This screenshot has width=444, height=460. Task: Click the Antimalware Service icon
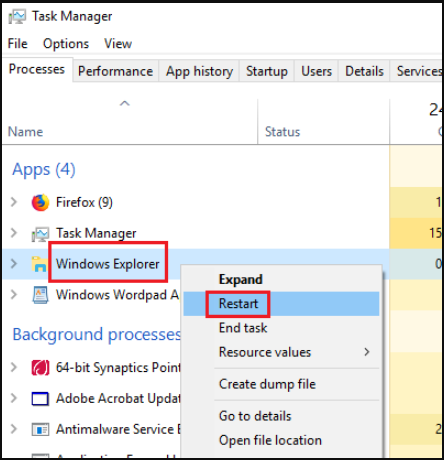[x=40, y=429]
